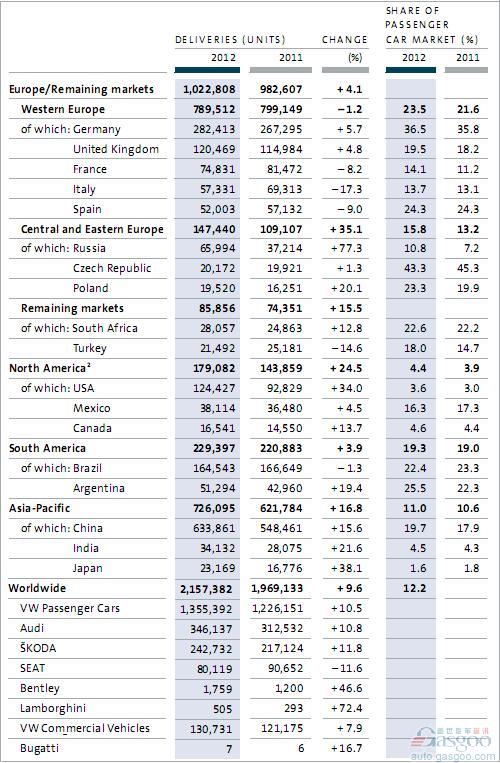Click the VW Passenger Cars row label
The image size is (500, 763).
tap(70, 608)
